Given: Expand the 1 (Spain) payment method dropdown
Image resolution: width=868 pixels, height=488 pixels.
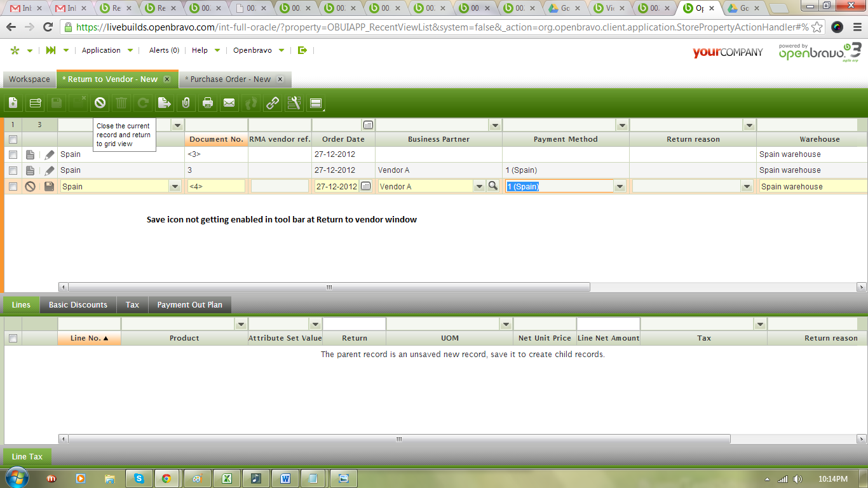Looking at the screenshot, I should [x=620, y=186].
